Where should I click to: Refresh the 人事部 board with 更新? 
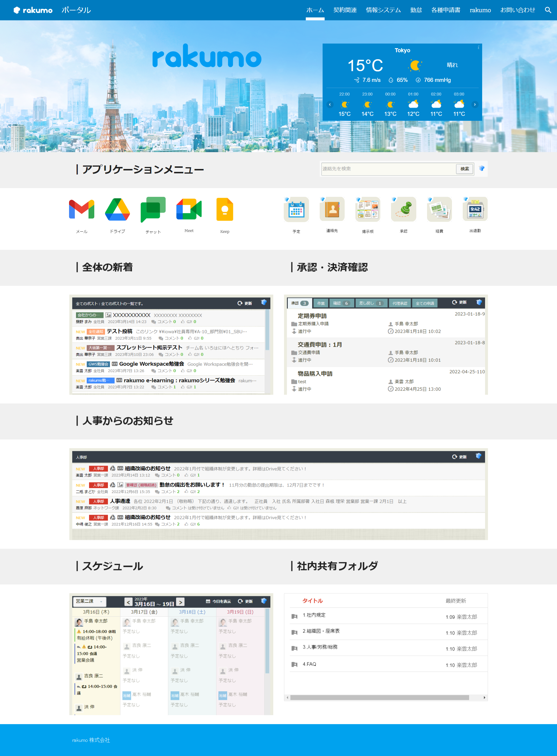tap(459, 457)
